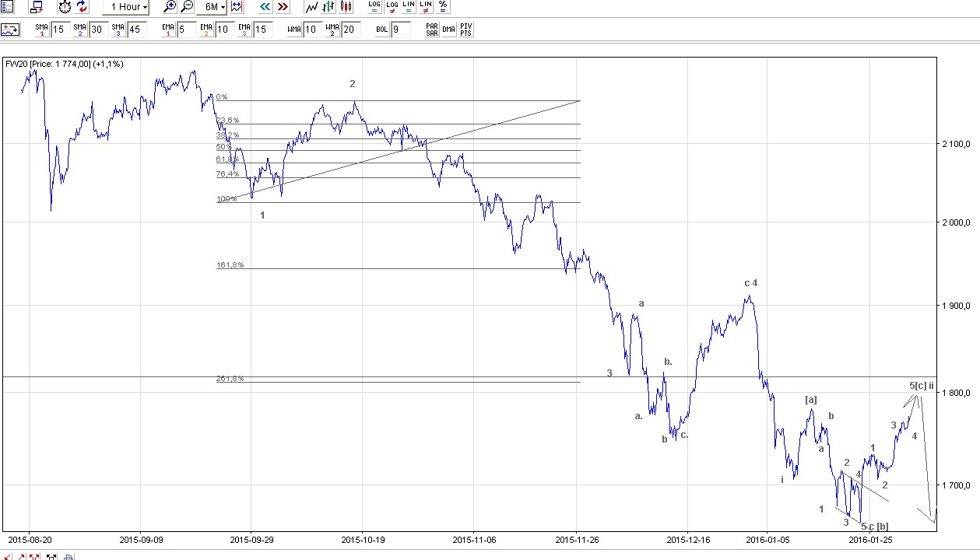This screenshot has height=560, width=980.
Task: Toggle the WMA 2 indicator
Action: click(332, 30)
